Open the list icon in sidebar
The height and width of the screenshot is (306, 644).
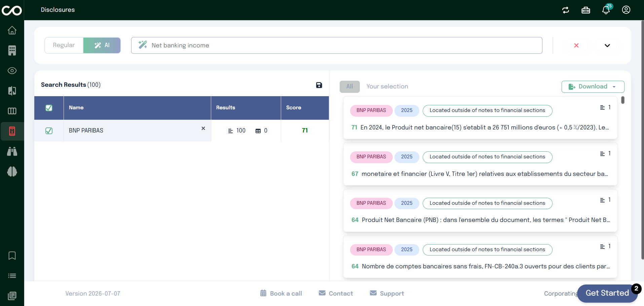pos(12,276)
